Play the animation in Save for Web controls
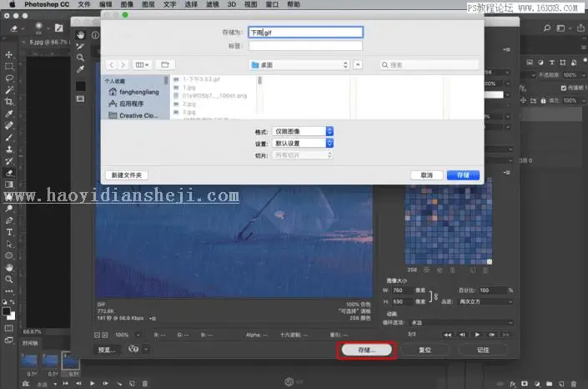Viewport: 588px width, 389px height. (477, 335)
